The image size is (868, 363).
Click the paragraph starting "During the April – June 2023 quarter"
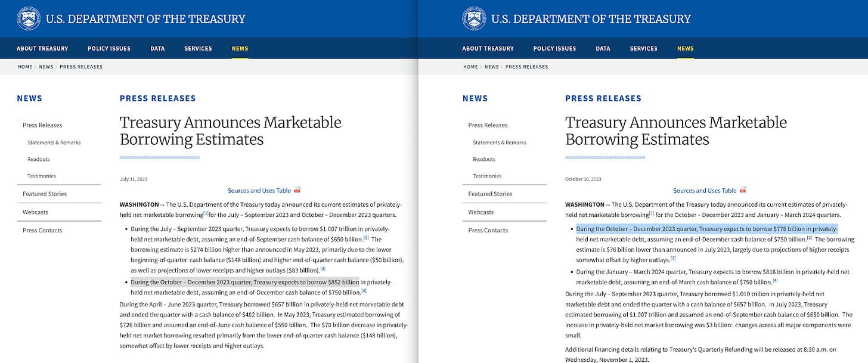tap(263, 325)
